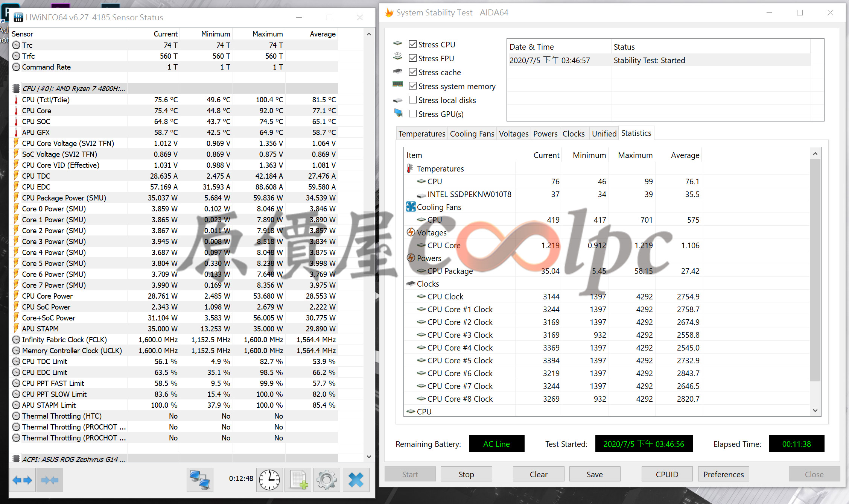Click the Stress system memory RAM icon
Image resolution: width=849 pixels, height=504 pixels.
(398, 84)
